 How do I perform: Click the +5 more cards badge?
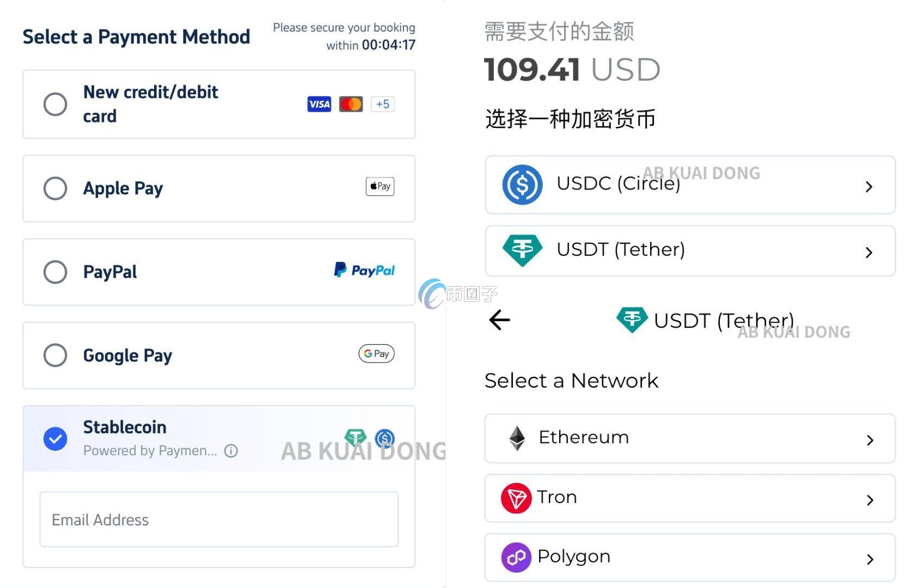(x=383, y=104)
